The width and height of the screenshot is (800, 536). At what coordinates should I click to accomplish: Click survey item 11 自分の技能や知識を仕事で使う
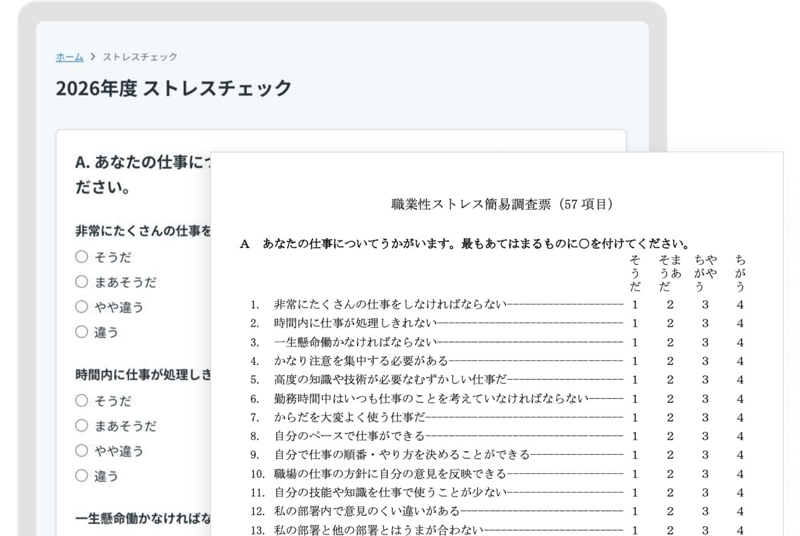click(390, 493)
